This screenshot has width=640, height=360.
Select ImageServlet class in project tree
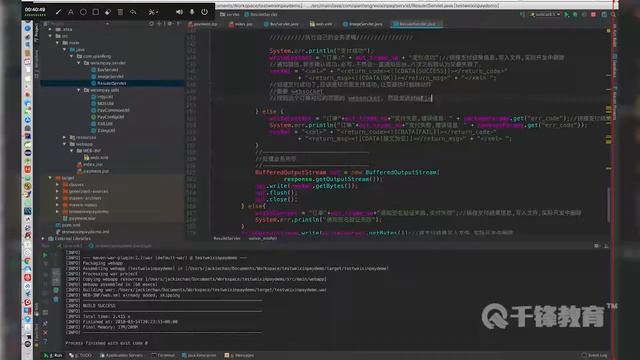coord(107,76)
